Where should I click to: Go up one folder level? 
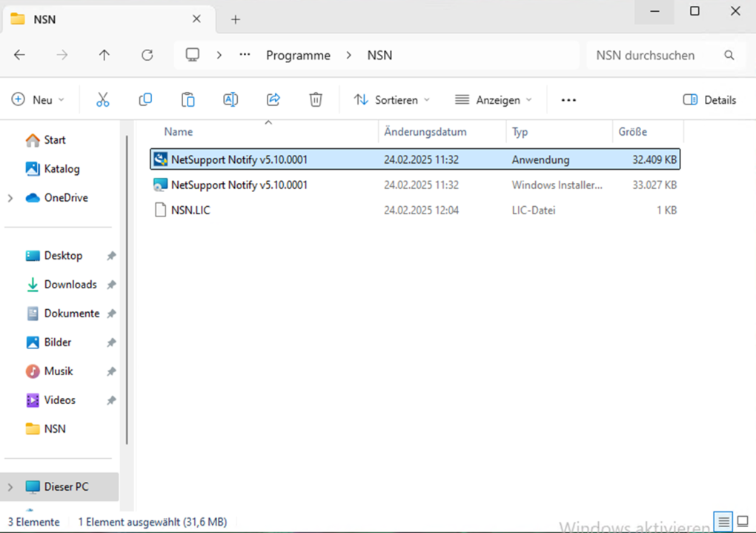(105, 55)
